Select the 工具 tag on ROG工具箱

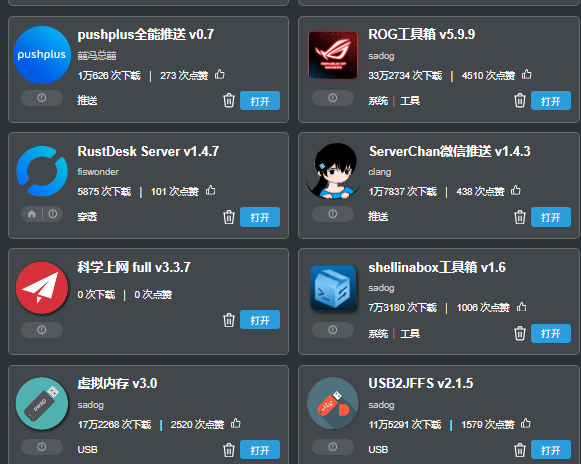point(410,101)
